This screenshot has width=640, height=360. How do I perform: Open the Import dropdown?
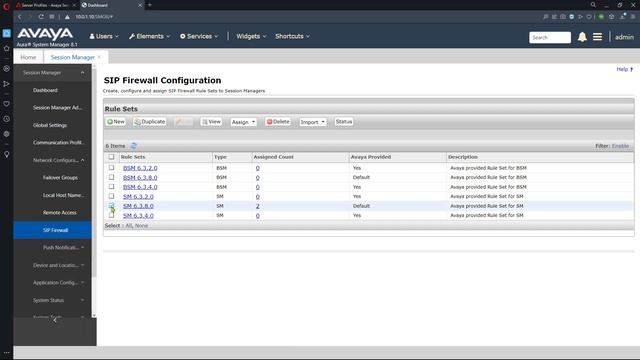coord(313,122)
